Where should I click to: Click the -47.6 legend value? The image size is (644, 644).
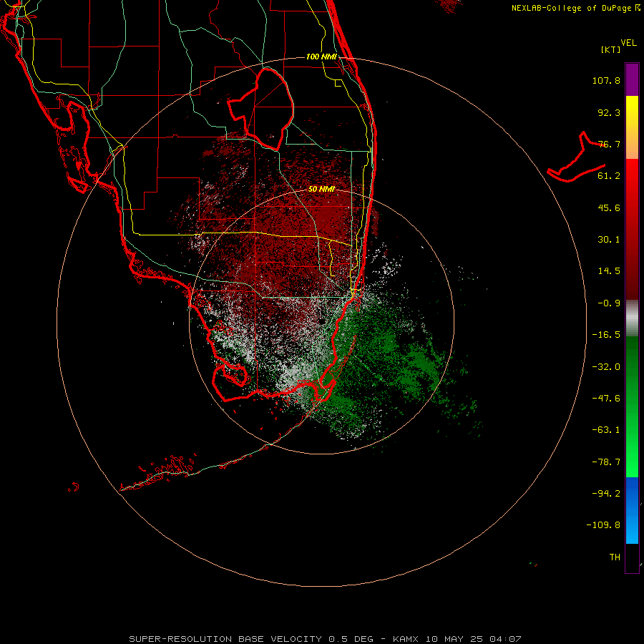pos(606,399)
